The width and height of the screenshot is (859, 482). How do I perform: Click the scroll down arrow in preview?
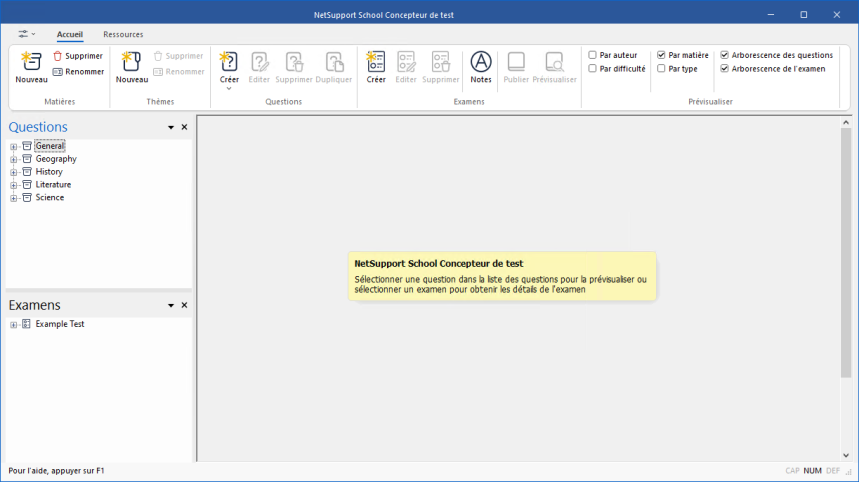click(x=846, y=455)
